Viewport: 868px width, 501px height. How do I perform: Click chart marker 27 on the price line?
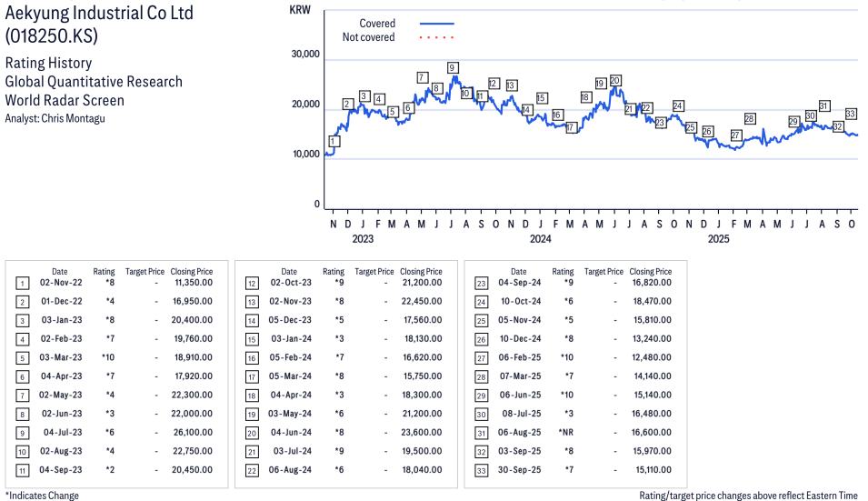coord(736,135)
